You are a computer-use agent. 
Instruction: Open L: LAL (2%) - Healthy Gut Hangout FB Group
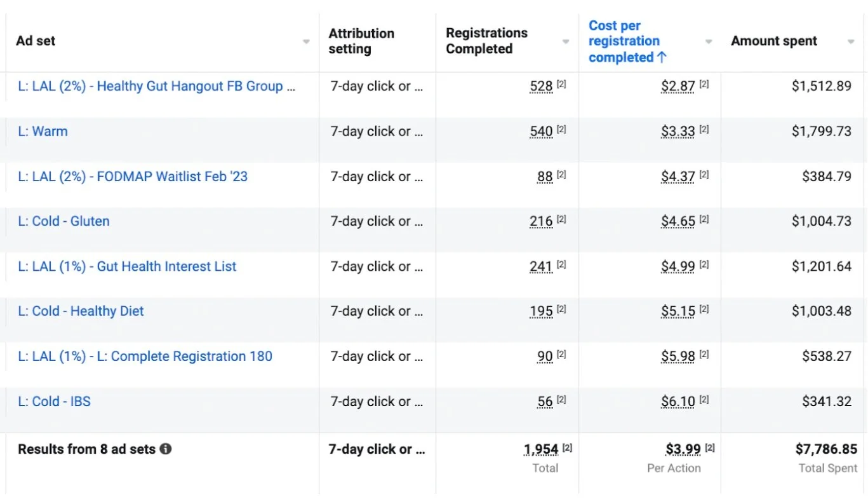click(x=156, y=86)
